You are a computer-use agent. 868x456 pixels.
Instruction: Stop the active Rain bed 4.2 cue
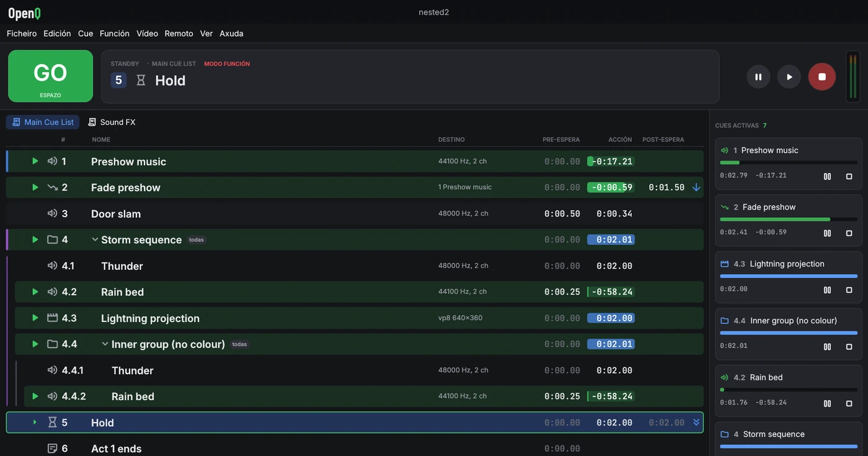(x=849, y=403)
